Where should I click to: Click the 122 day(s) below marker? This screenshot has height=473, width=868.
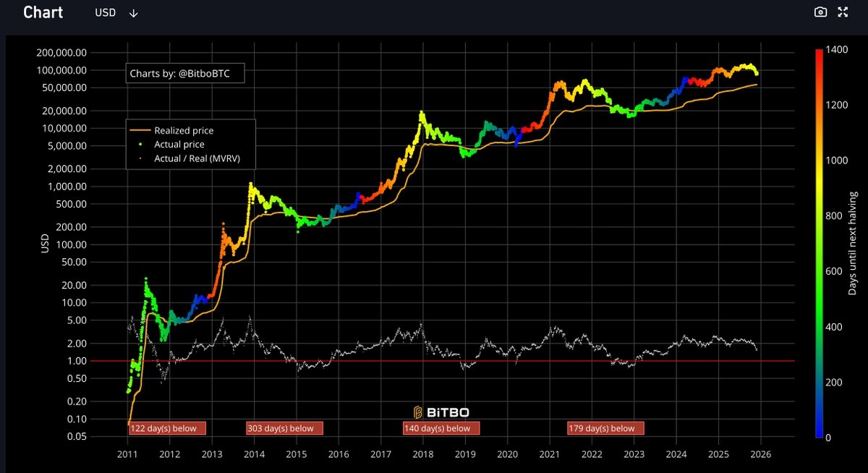[167, 428]
